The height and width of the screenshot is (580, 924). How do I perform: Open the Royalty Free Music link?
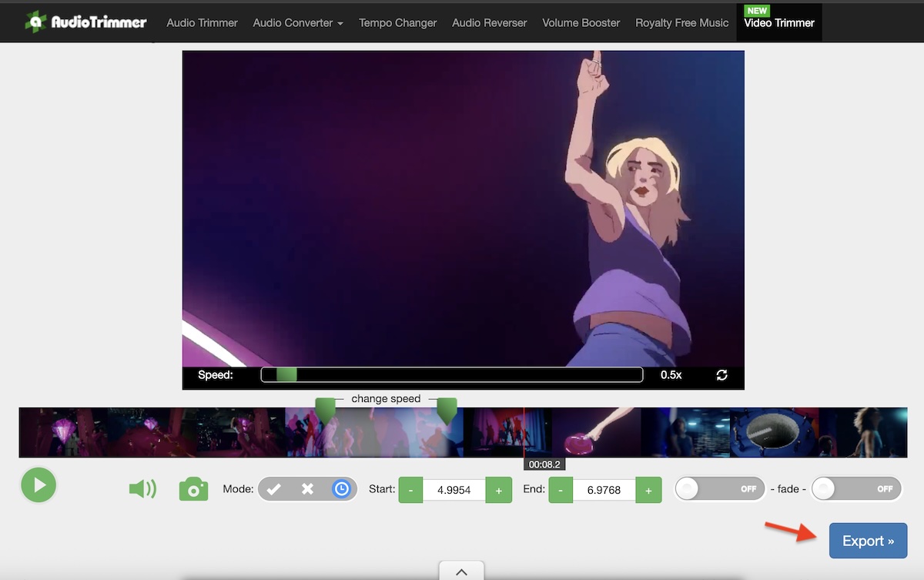681,23
